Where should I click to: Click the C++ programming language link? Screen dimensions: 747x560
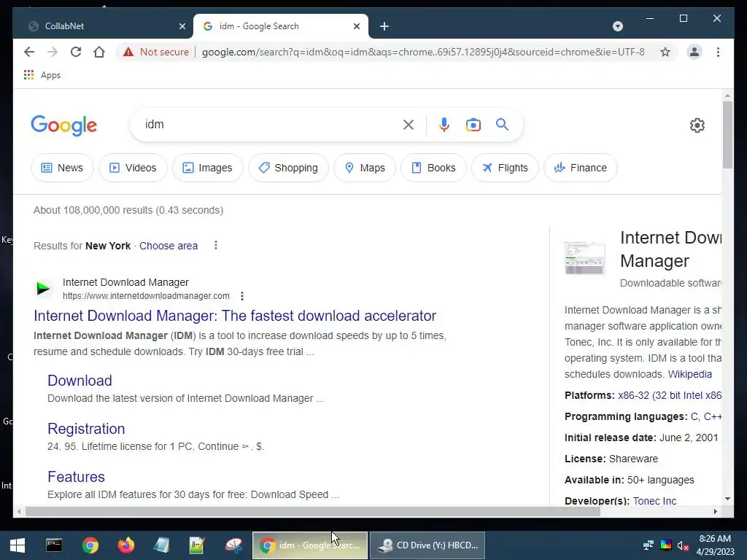tap(712, 416)
